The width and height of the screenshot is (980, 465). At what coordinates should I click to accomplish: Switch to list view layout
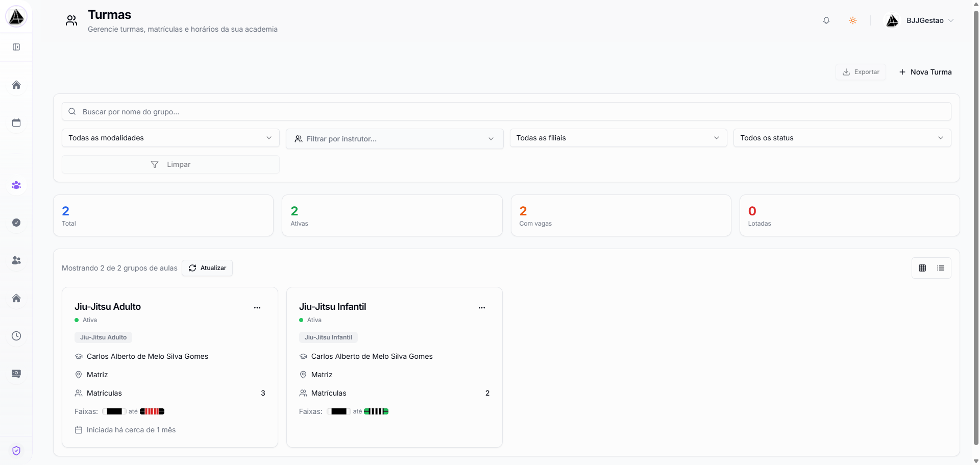[940, 268]
